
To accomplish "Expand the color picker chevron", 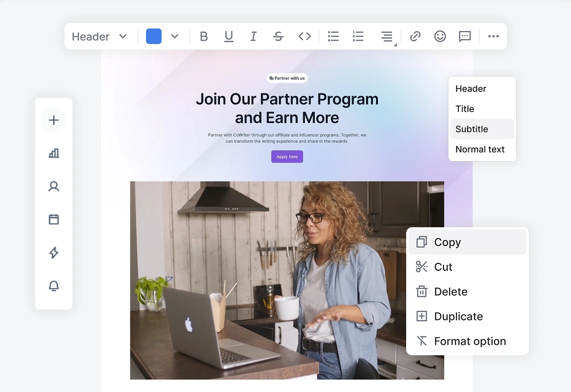I will click(175, 36).
